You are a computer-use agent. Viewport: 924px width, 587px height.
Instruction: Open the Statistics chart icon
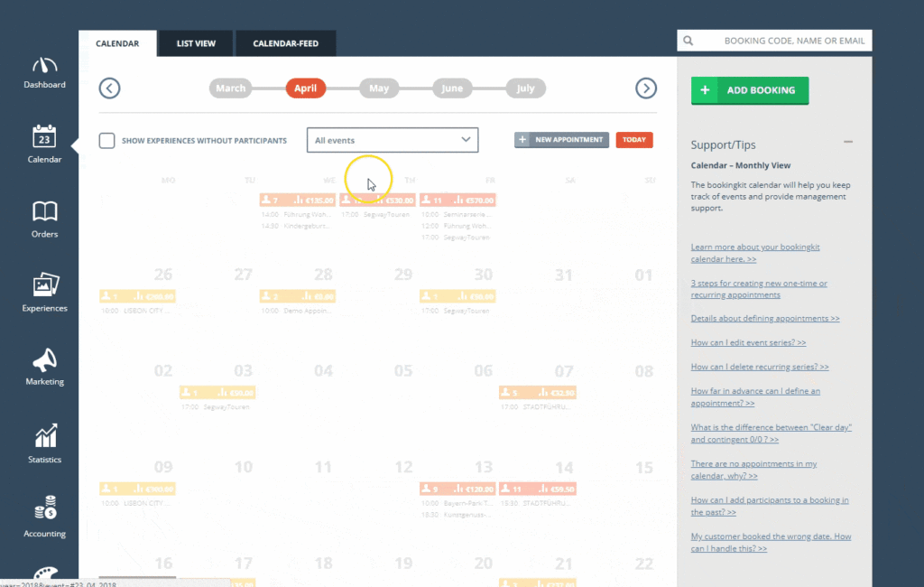[x=45, y=436]
